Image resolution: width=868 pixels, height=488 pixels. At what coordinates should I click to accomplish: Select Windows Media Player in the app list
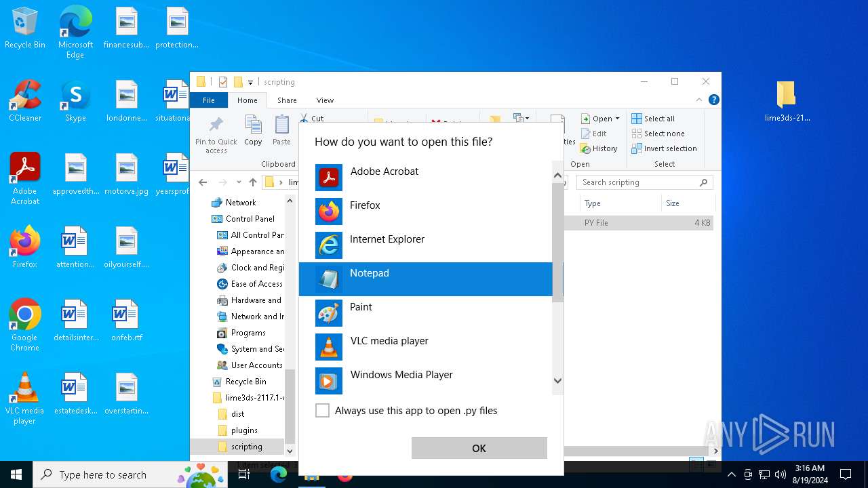pos(426,381)
